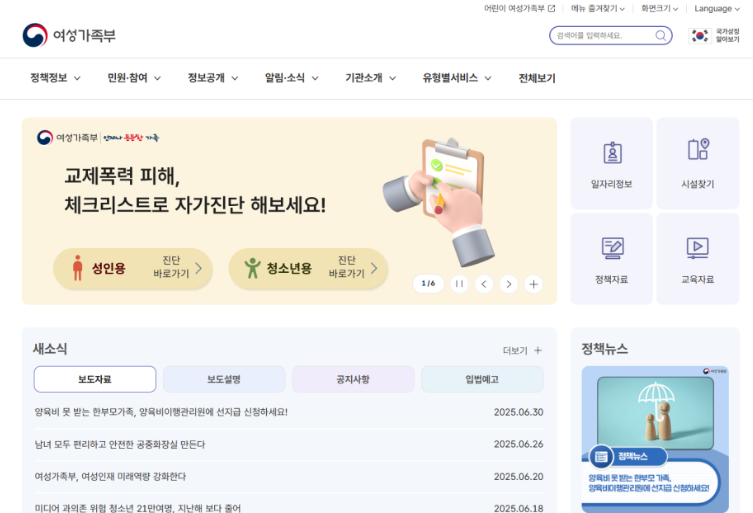The width and height of the screenshot is (753, 513).
Task: Open the 일자리정보 ID badge icon
Action: [x=612, y=153]
